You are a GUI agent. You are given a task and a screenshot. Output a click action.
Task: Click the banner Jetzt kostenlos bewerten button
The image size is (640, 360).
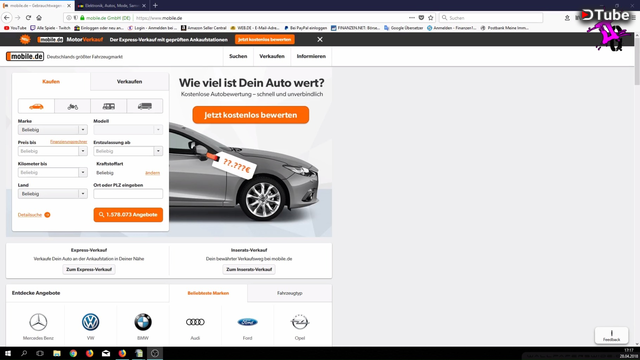[264, 39]
